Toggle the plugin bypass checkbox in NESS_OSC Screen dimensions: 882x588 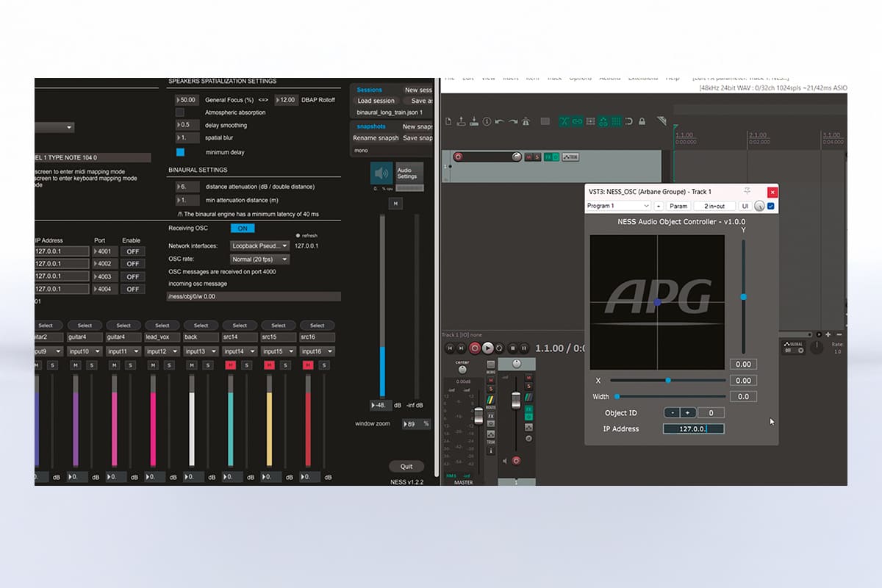pyautogui.click(x=770, y=207)
